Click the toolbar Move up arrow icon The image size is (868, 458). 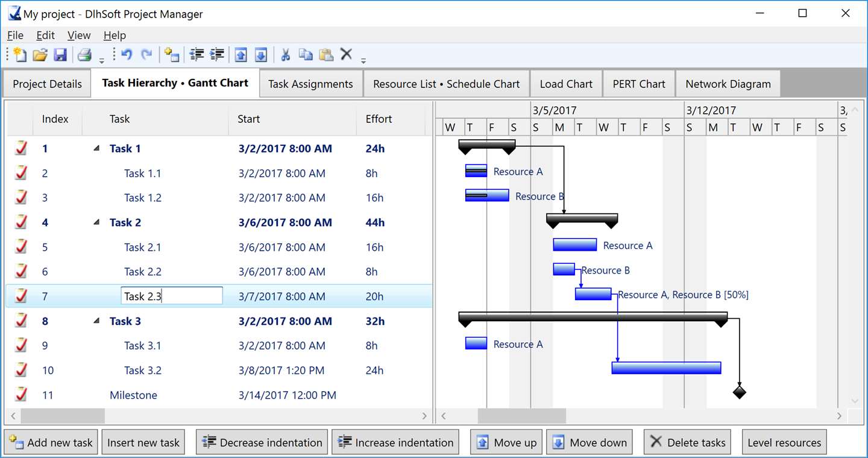tap(241, 55)
